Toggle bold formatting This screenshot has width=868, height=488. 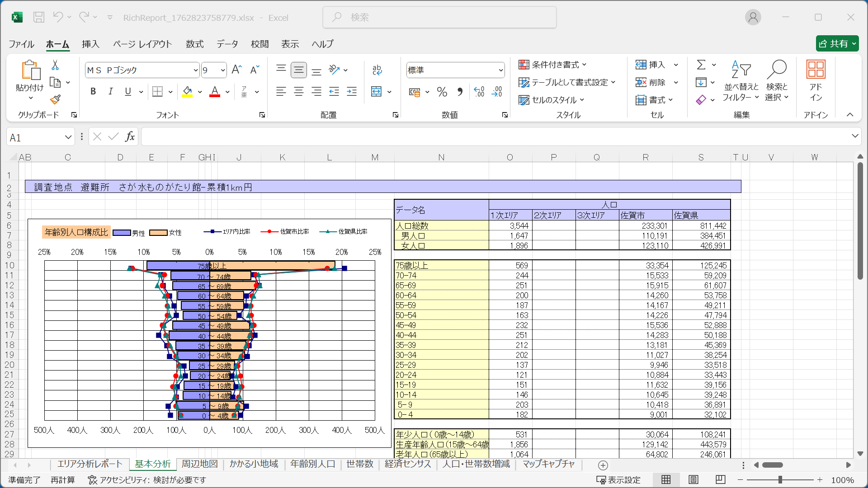[93, 92]
